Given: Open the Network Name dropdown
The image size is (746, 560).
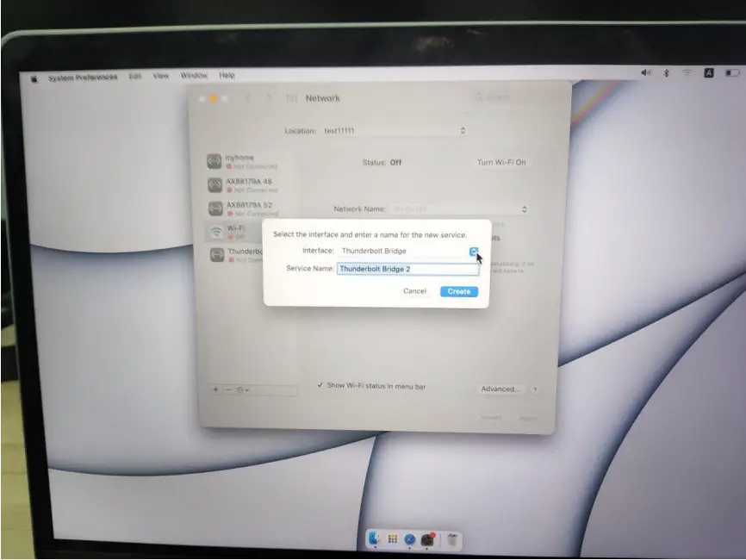Looking at the screenshot, I should click(x=460, y=209).
